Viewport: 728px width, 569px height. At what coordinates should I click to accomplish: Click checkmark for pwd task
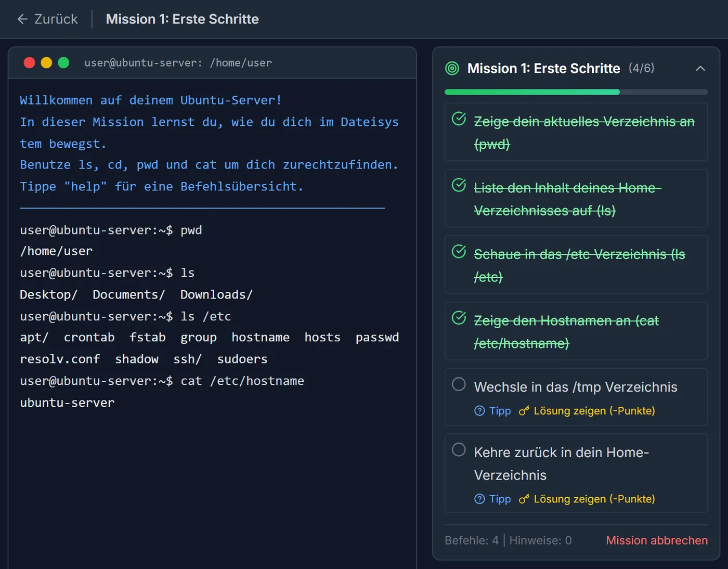459,119
